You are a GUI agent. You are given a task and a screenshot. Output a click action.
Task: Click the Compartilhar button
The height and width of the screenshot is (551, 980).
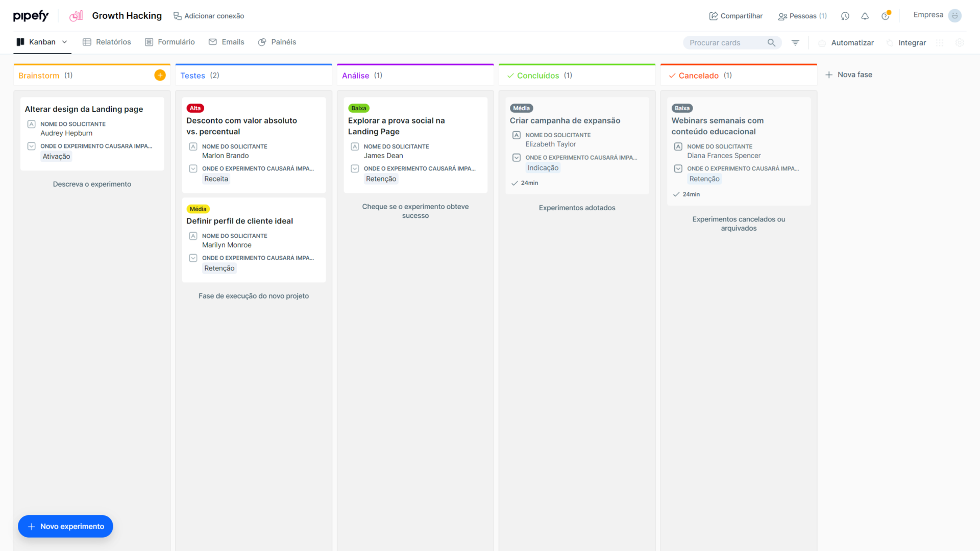736,16
